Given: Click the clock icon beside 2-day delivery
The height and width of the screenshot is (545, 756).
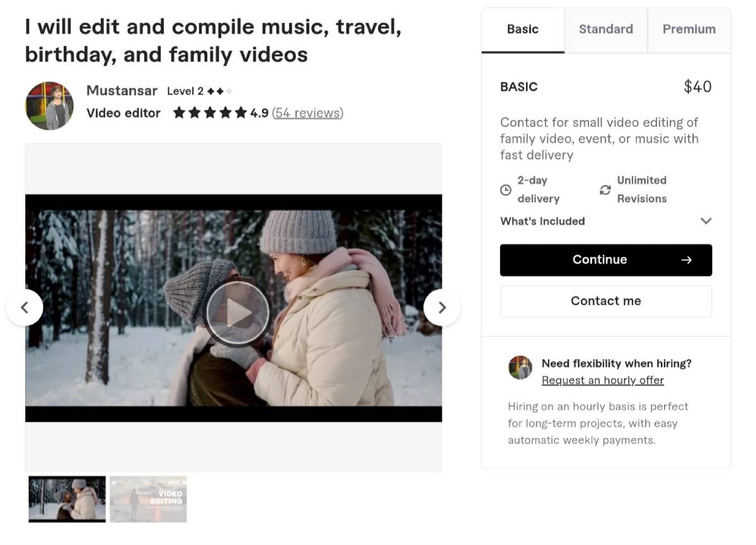Looking at the screenshot, I should (505, 189).
